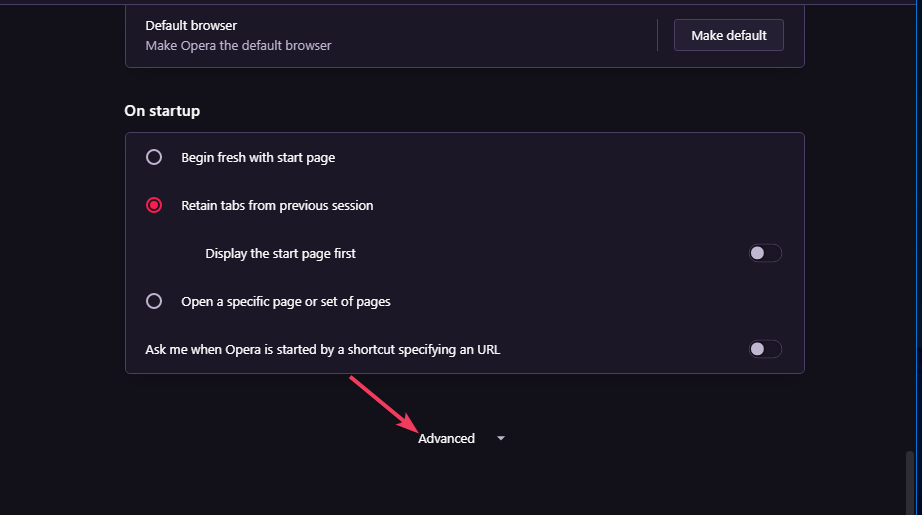The height and width of the screenshot is (515, 922).
Task: Click the Open a specific page or set of pages text
Action: 286,301
